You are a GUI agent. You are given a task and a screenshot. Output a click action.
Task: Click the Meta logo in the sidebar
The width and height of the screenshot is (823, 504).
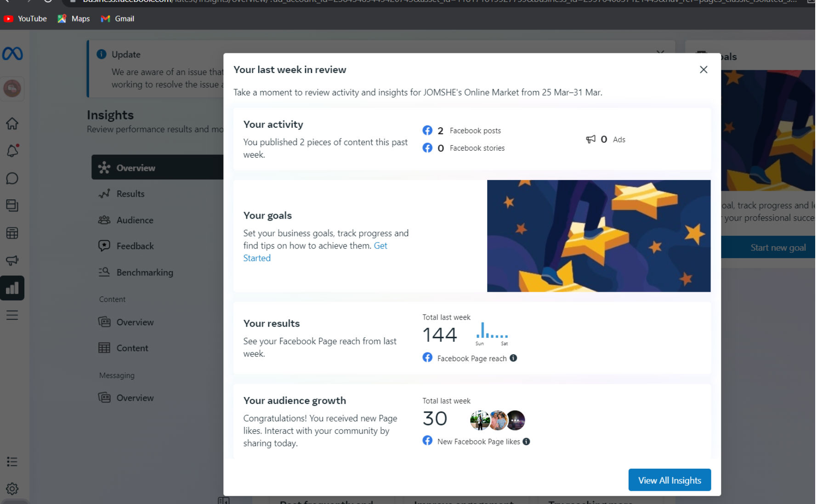coord(12,54)
